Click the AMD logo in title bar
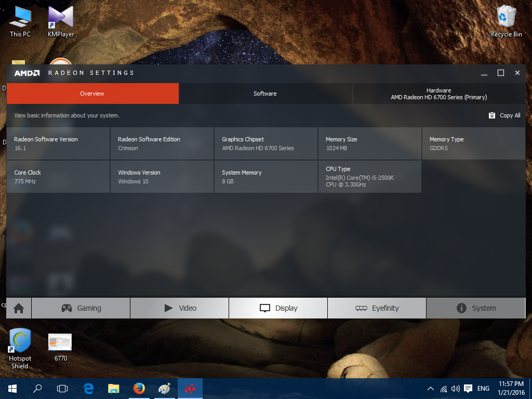 [x=27, y=73]
